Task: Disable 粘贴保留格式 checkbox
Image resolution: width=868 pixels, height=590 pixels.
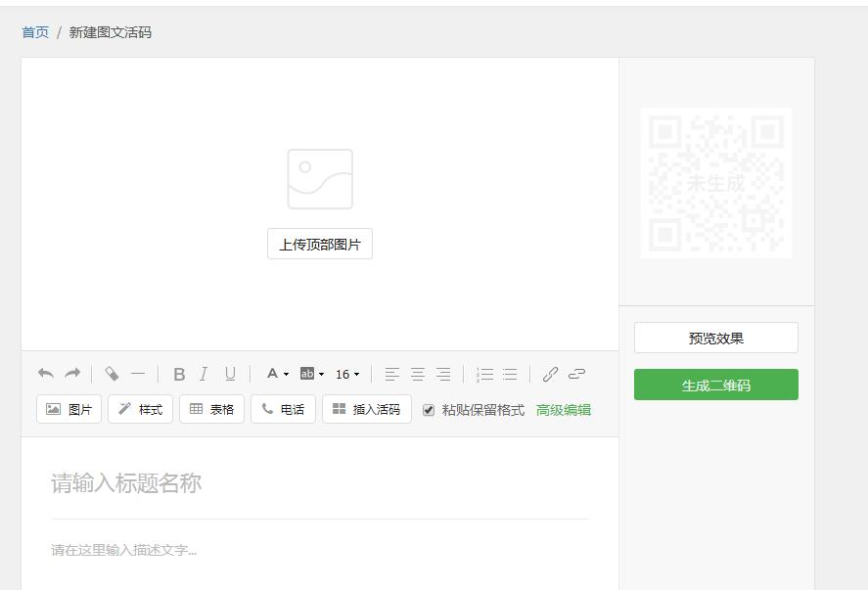Action: coord(428,409)
